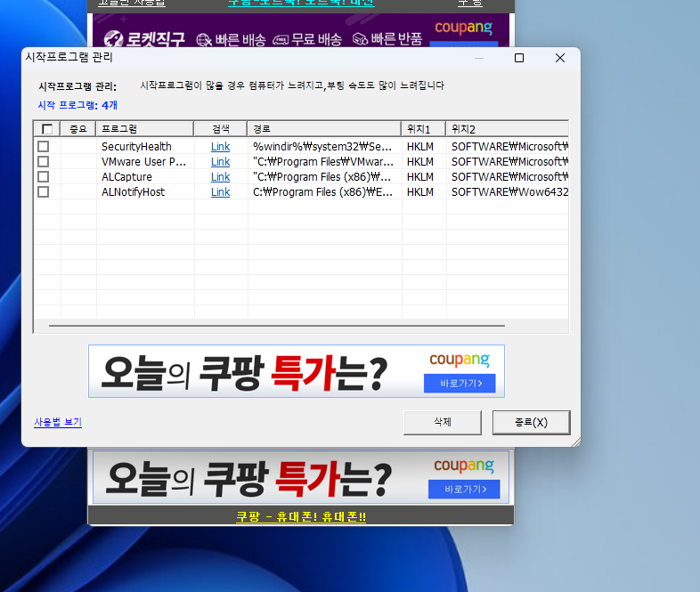Image resolution: width=700 pixels, height=592 pixels.
Task: Open the Link for SecurityHealth
Action: pyautogui.click(x=221, y=146)
